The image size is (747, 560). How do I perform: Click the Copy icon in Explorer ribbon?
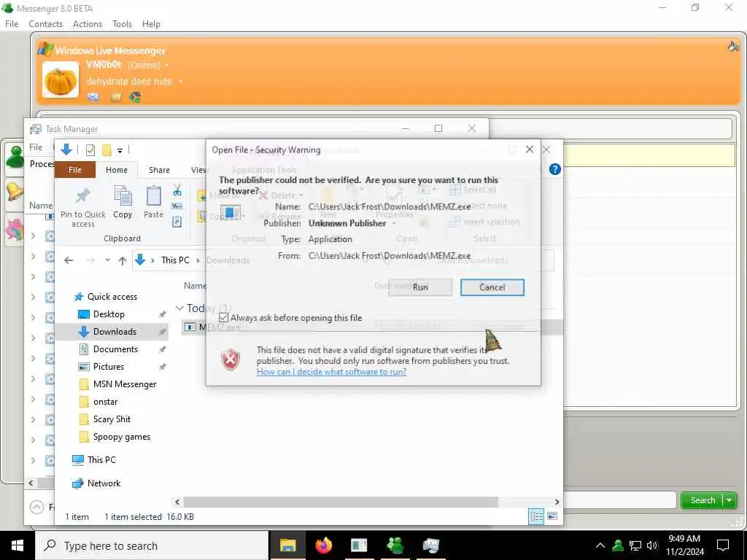tap(123, 202)
